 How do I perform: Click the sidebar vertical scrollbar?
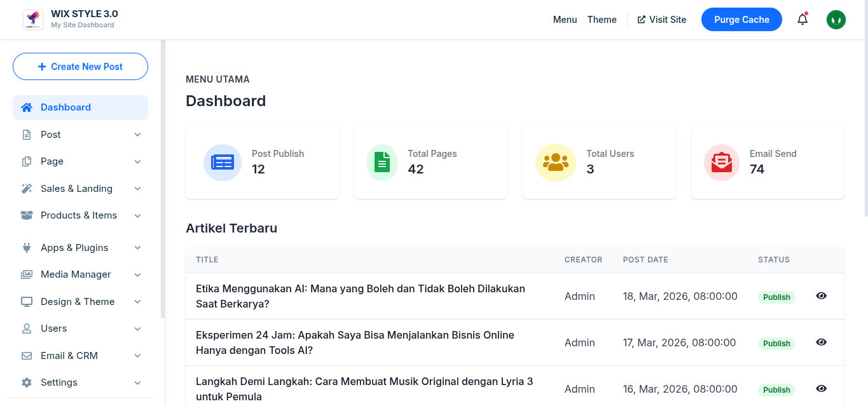click(163, 179)
